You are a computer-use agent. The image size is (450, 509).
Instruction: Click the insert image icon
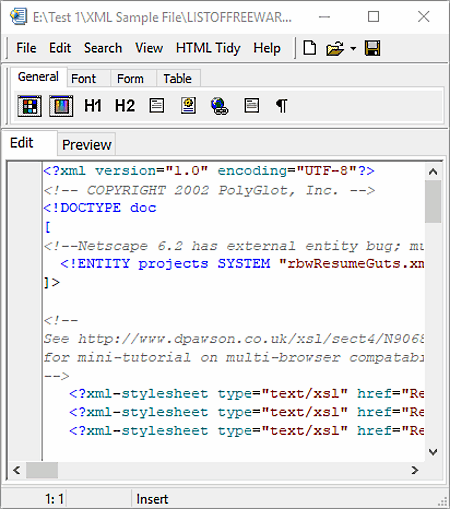(x=188, y=106)
